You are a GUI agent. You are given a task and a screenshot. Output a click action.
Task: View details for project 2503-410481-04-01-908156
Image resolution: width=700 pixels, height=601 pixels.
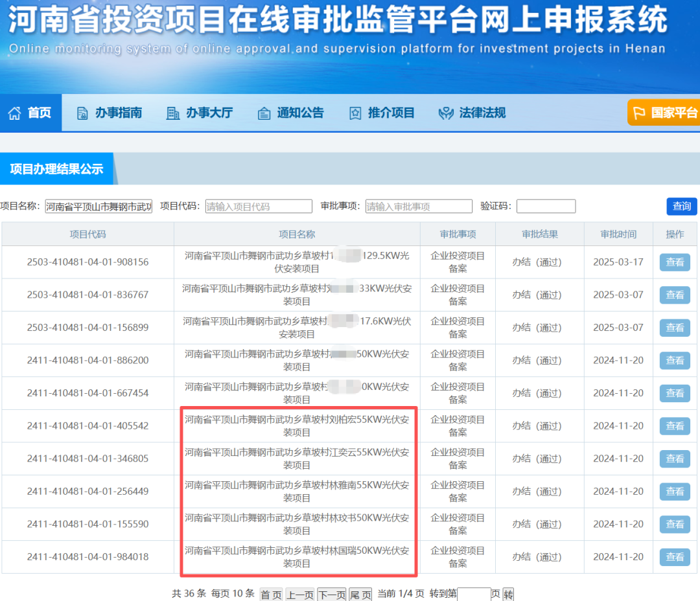click(x=675, y=262)
